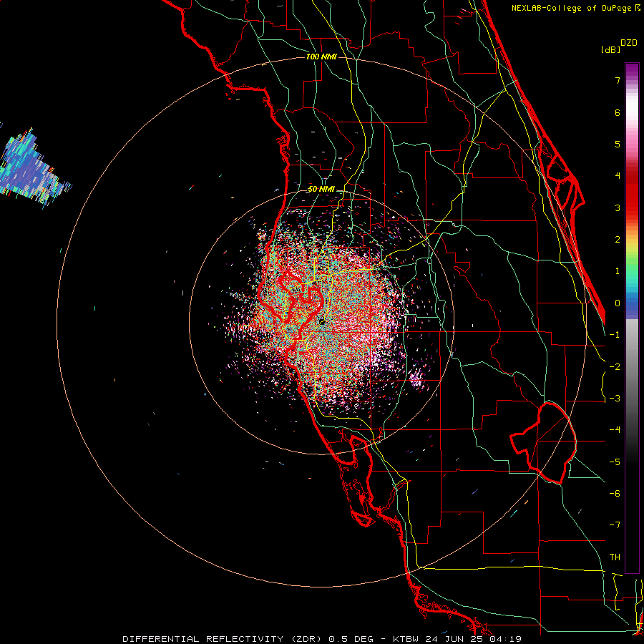Click the 4 value on color scale
The width and height of the screenshot is (644, 644).
click(618, 176)
